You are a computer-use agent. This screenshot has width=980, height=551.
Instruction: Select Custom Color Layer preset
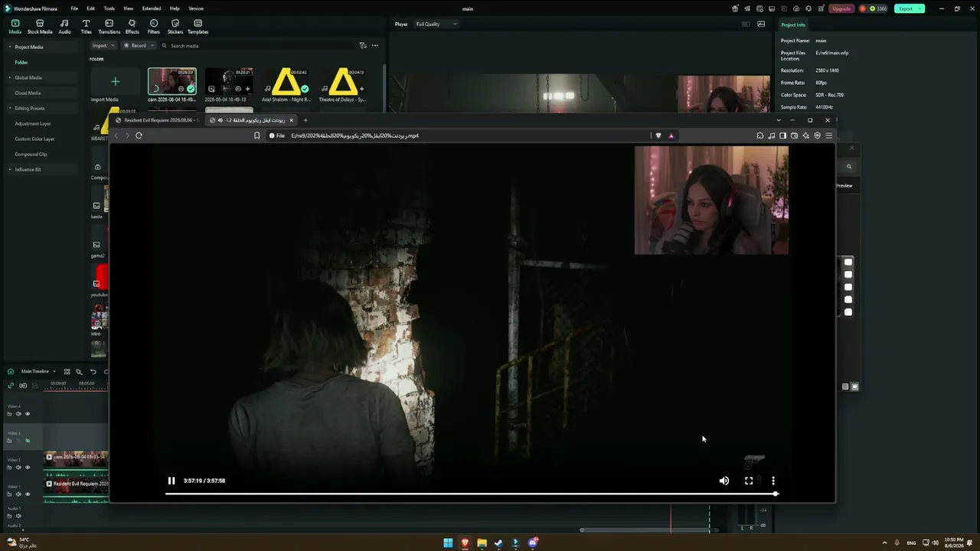click(34, 139)
